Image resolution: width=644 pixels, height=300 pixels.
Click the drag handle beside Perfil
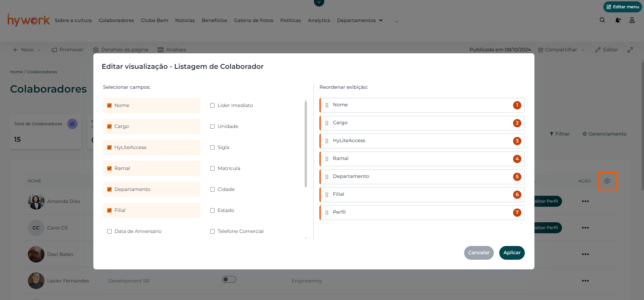[327, 213]
